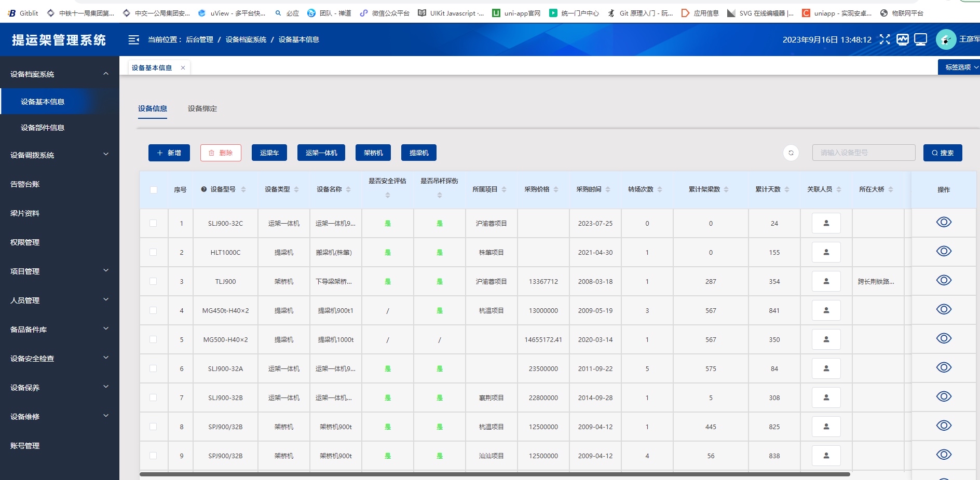This screenshot has height=480, width=980.
Task: Open the 设备型号 column help question icon
Action: tap(204, 189)
